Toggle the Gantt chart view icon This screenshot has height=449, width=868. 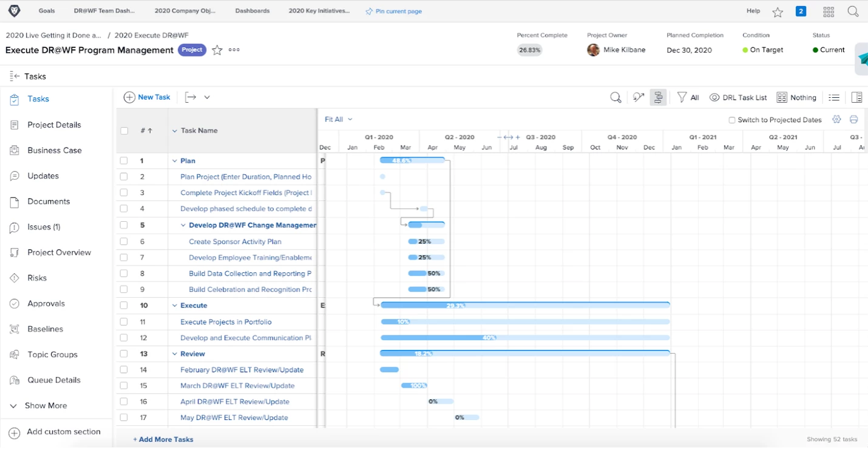658,97
